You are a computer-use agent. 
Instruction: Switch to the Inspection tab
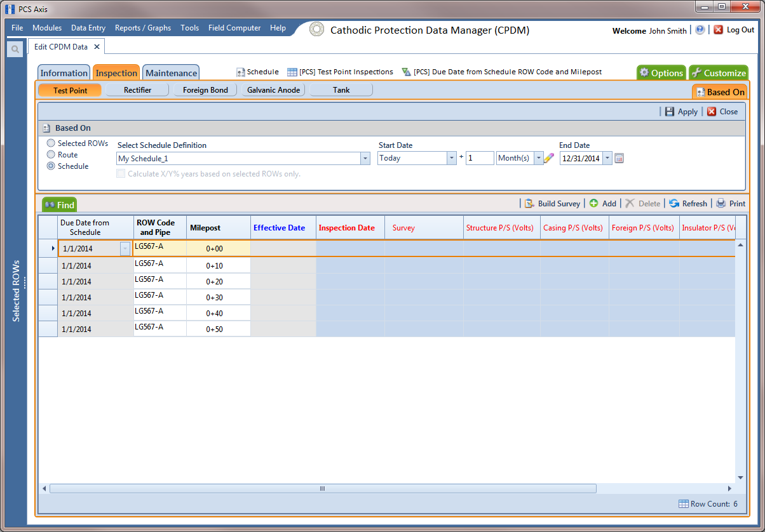pyautogui.click(x=116, y=73)
